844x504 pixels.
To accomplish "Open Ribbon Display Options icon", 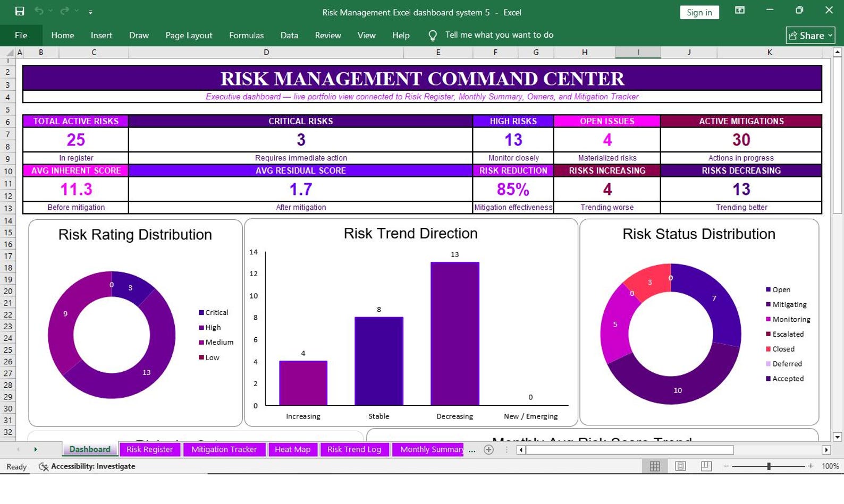I will click(739, 10).
